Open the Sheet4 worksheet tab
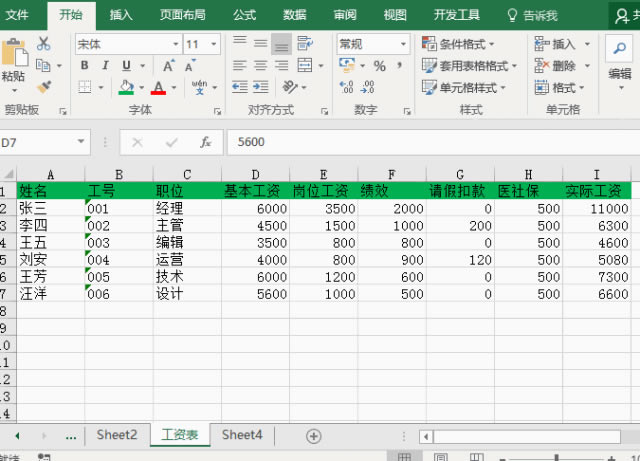The width and height of the screenshot is (640, 461). pos(242,435)
